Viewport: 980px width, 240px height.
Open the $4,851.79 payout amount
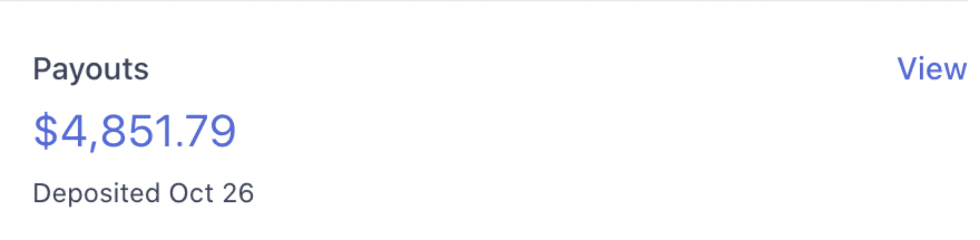(x=135, y=131)
